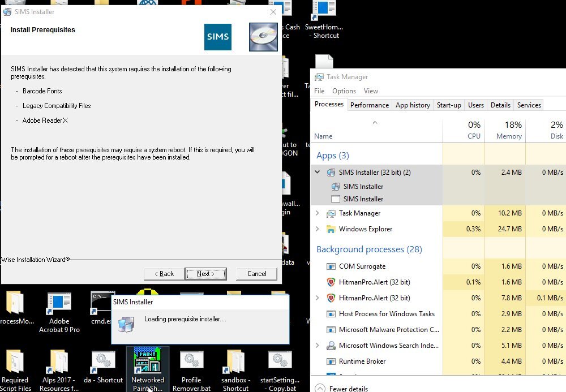Viewport: 566px width, 392px height.
Task: Sort processes by Memory column
Action: point(505,130)
